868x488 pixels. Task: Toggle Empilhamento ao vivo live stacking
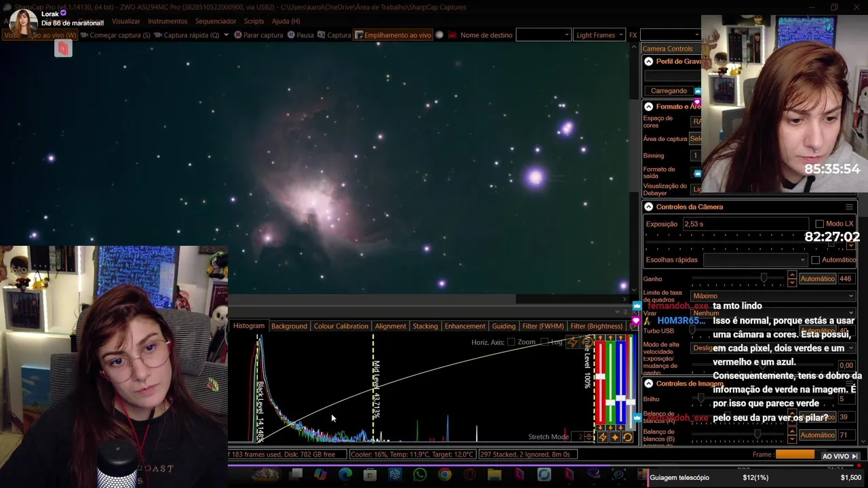[393, 35]
